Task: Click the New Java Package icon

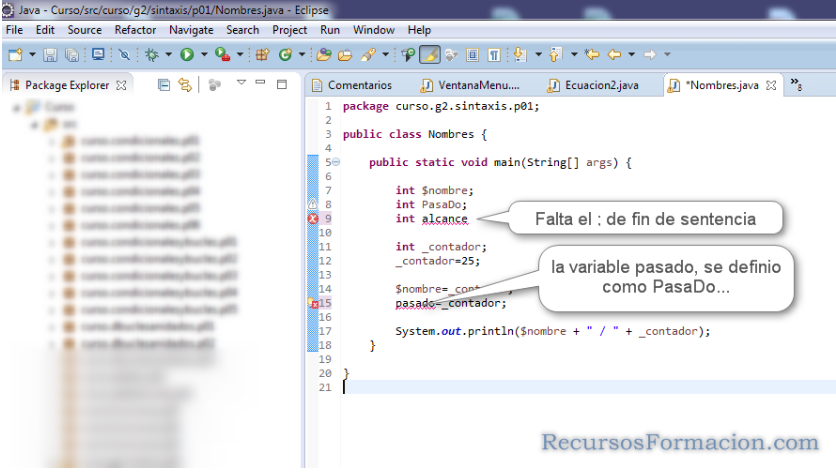Action: [262, 54]
